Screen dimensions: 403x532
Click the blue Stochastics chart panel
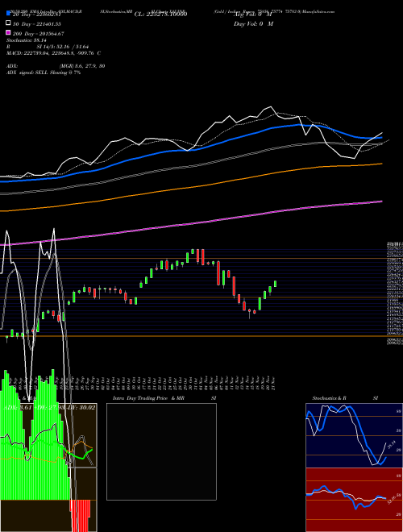tap(354, 435)
